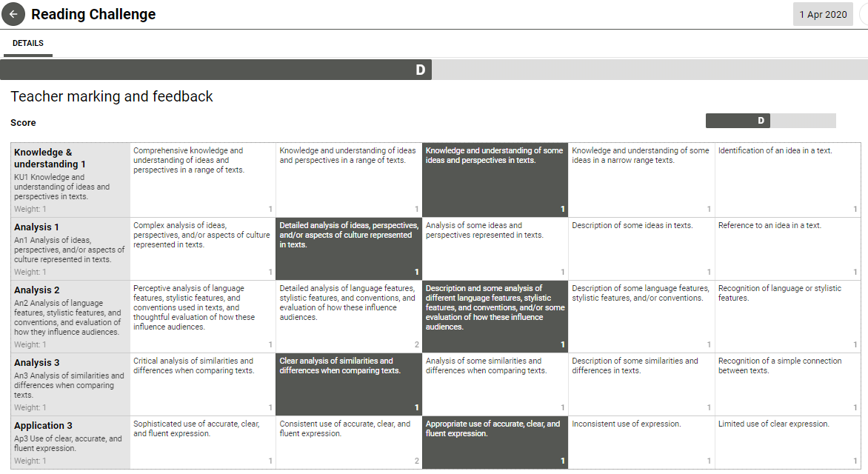Select Critical analysis of similarities and differences
This screenshot has width=868, height=474.
[201, 384]
